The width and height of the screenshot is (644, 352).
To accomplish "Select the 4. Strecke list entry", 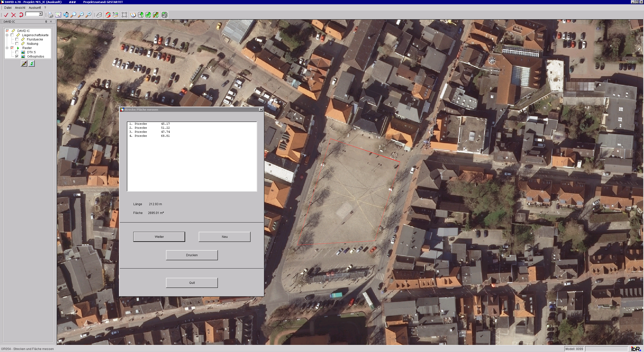I will tap(149, 136).
